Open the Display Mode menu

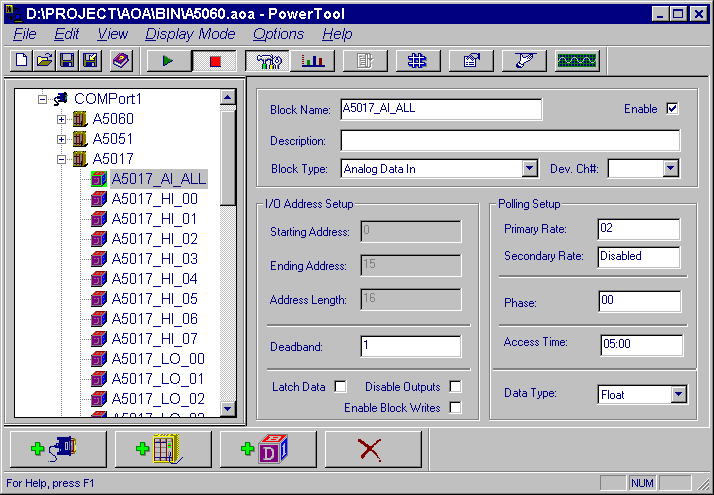pyautogui.click(x=190, y=34)
